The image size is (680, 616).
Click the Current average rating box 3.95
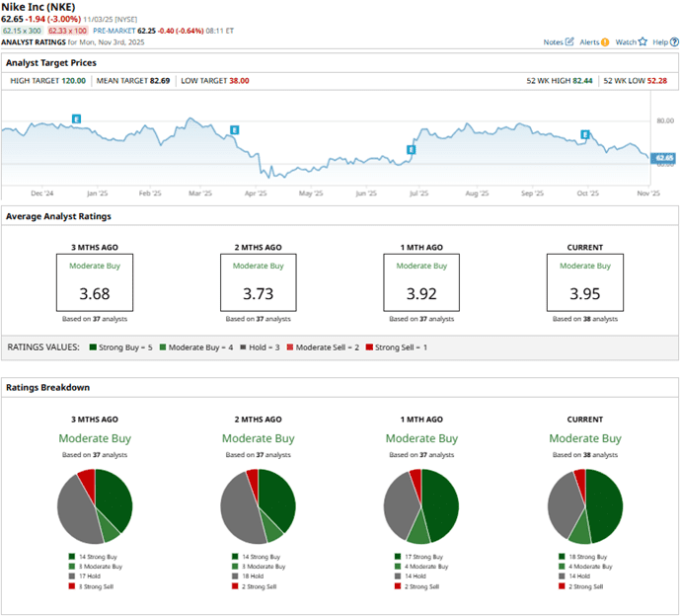coord(584,282)
